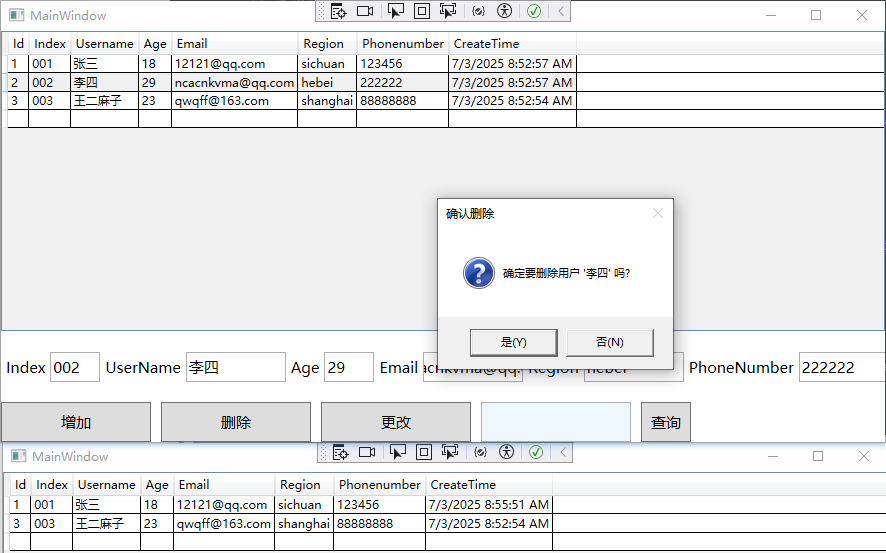Activate Select Element tool in top window toolbar
The width and height of the screenshot is (886, 553).
(396, 11)
